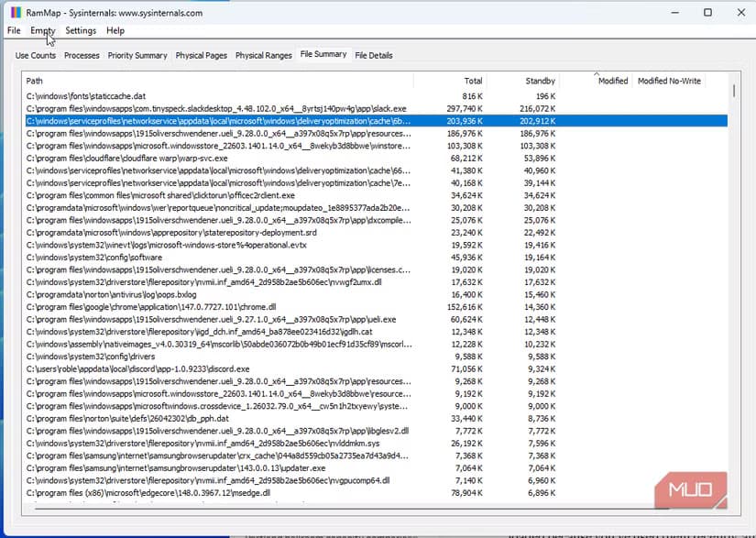Select the nvlddmkm.sys row
756x538 pixels.
click(x=376, y=444)
